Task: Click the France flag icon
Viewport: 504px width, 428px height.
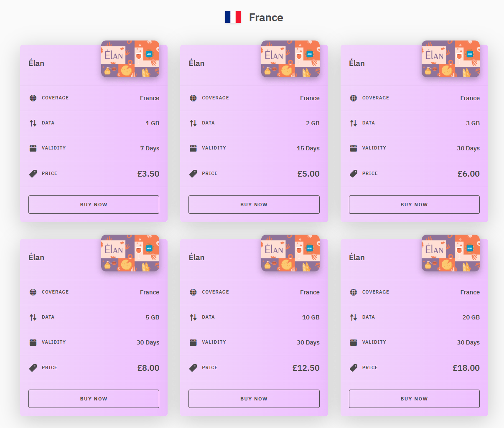Action: 233,17
